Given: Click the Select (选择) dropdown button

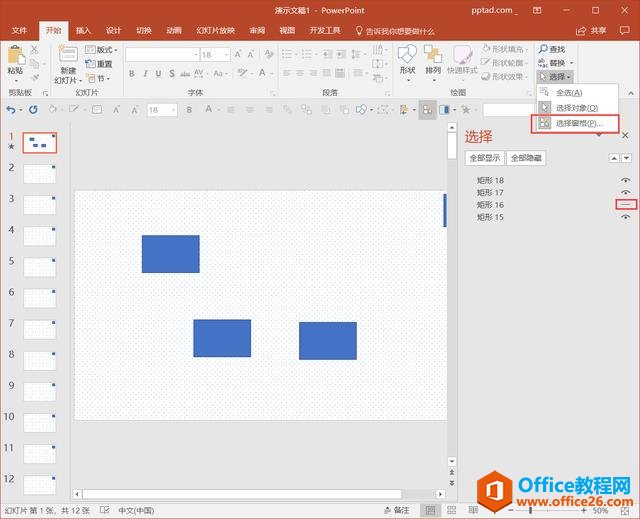Looking at the screenshot, I should click(x=555, y=77).
